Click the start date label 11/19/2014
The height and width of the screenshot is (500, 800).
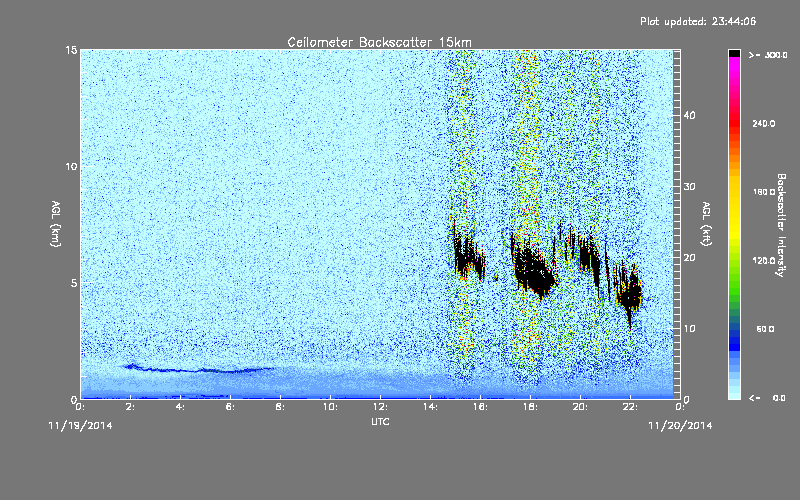pyautogui.click(x=81, y=426)
